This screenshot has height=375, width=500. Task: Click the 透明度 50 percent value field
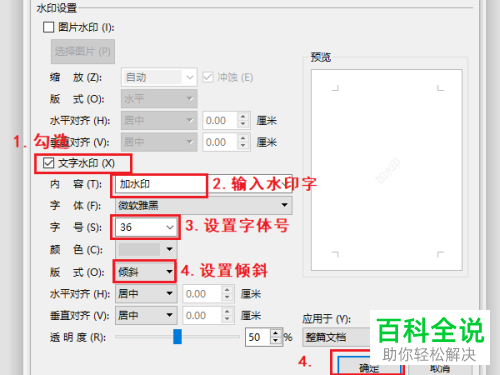[258, 337]
